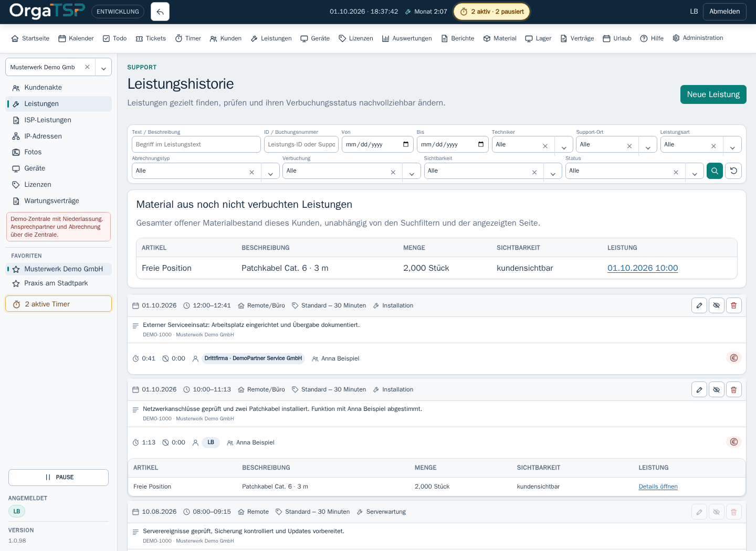
Task: Delete the 12:00–12:41 service entry
Action: point(734,305)
